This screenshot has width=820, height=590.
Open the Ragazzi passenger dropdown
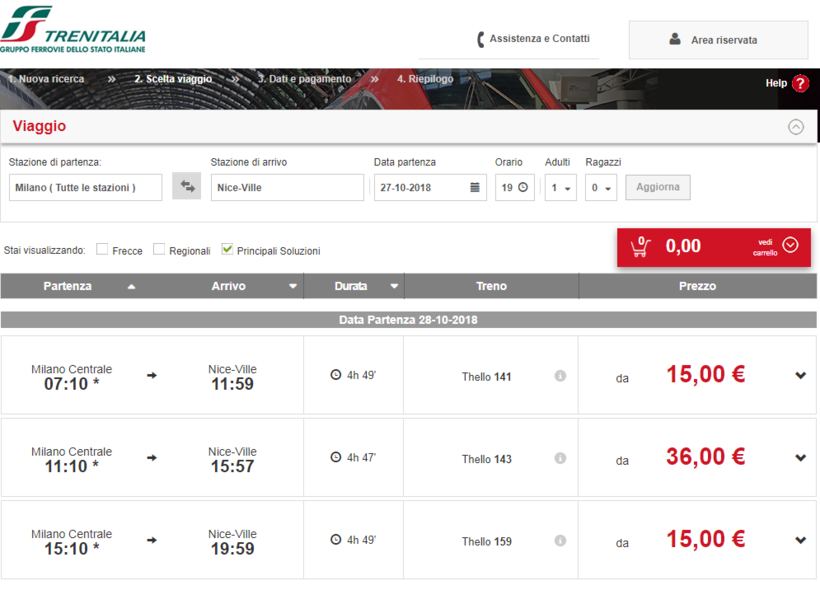[600, 188]
